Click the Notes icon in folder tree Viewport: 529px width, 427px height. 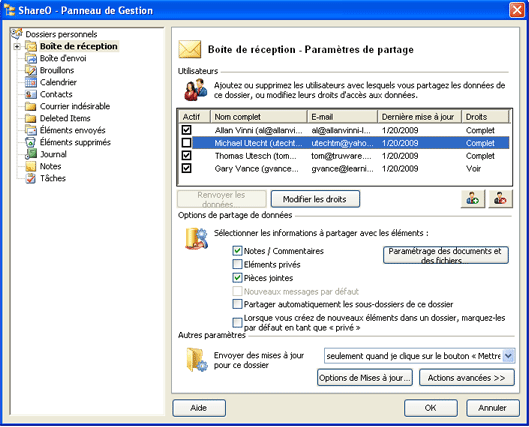coord(31,166)
